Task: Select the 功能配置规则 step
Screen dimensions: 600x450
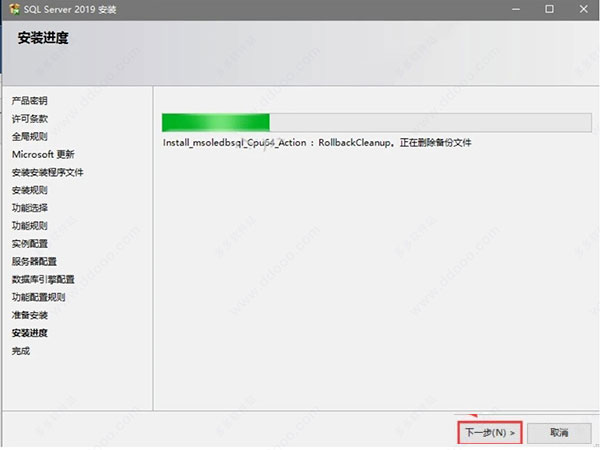Action: point(38,297)
